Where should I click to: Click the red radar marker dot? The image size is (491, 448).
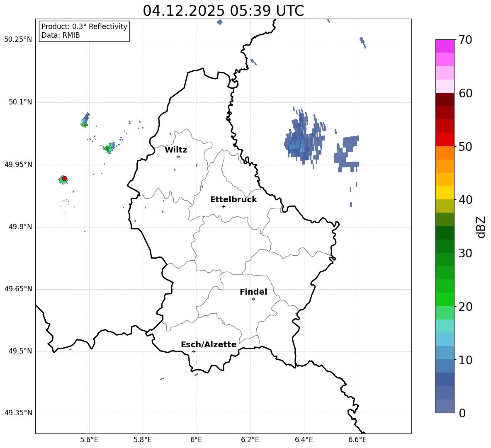coord(64,179)
